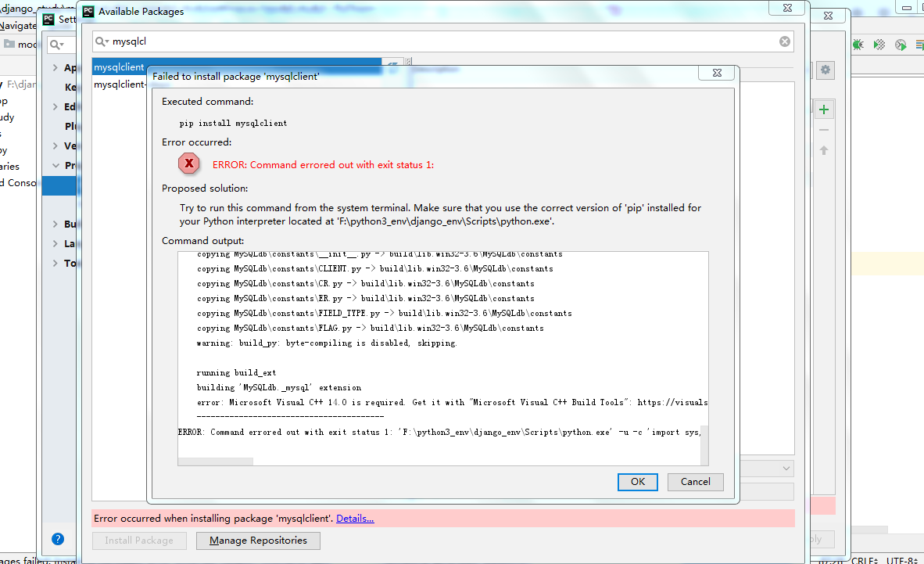The height and width of the screenshot is (564, 924).
Task: Close the Available Packages window
Action: coord(787,8)
